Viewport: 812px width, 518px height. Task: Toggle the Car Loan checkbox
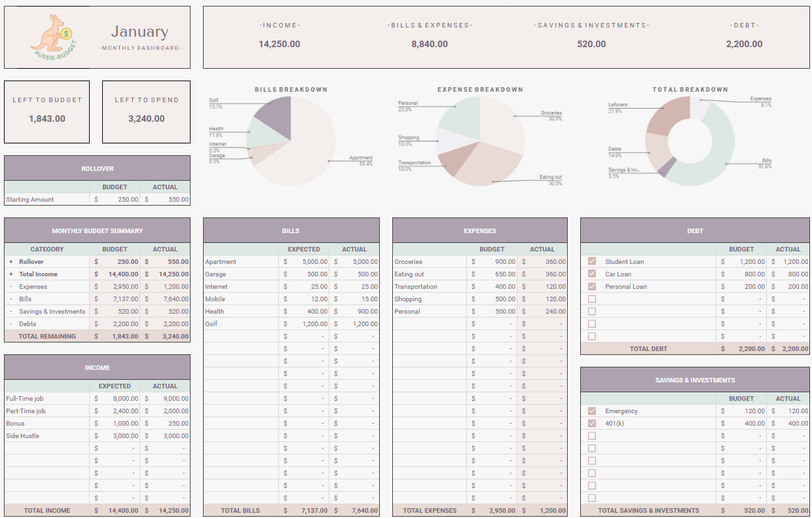pos(592,274)
